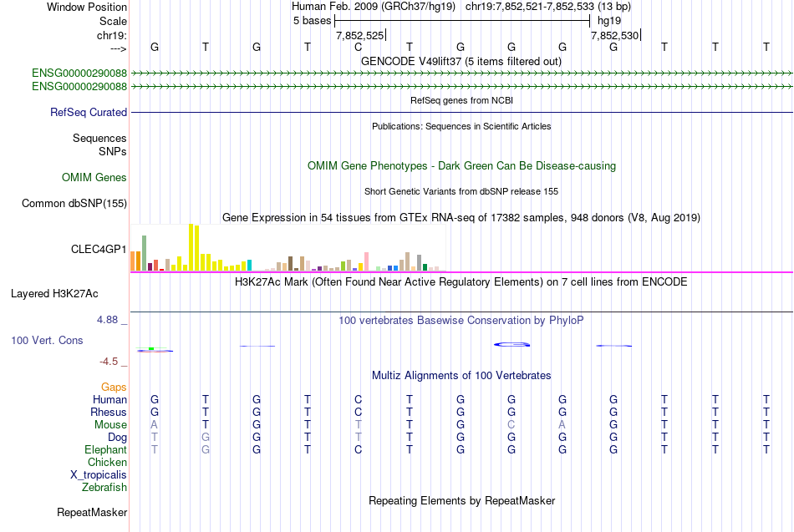The width and height of the screenshot is (794, 532).
Task: Click the hg19 label next to scale bar
Action: [609, 21]
